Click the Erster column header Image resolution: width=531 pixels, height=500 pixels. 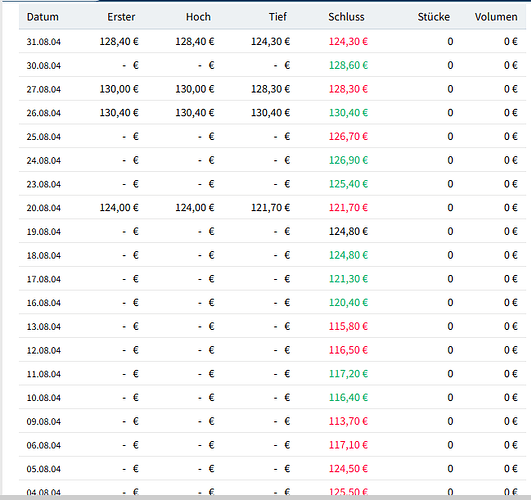(x=121, y=17)
